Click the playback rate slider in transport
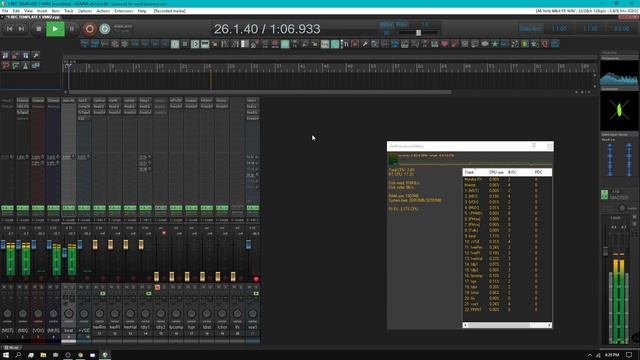 click(x=418, y=33)
